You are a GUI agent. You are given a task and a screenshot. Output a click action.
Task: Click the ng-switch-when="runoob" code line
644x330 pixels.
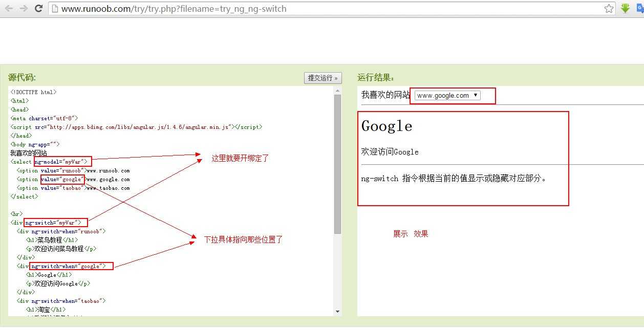coord(61,231)
